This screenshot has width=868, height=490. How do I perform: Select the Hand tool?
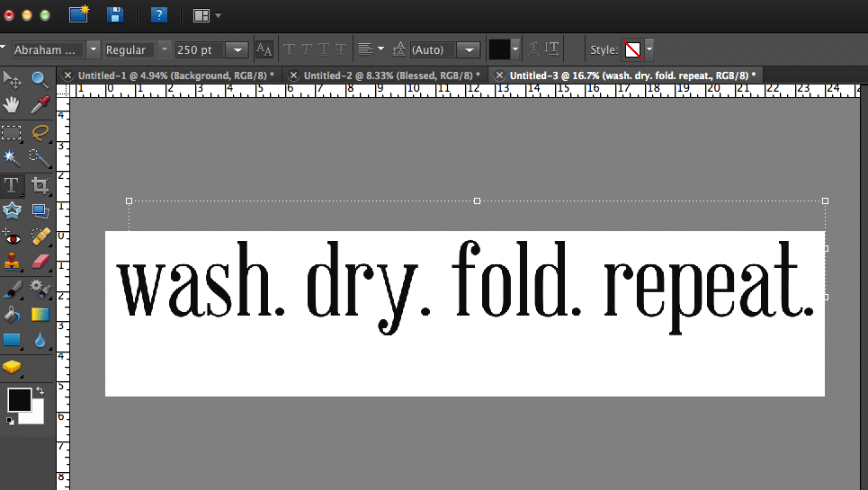click(12, 104)
